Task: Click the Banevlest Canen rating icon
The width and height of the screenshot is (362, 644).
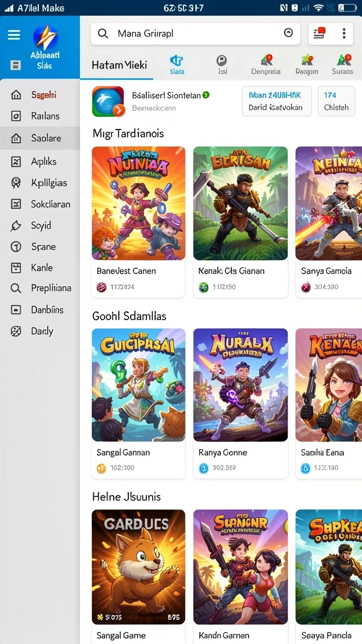Action: tap(101, 287)
